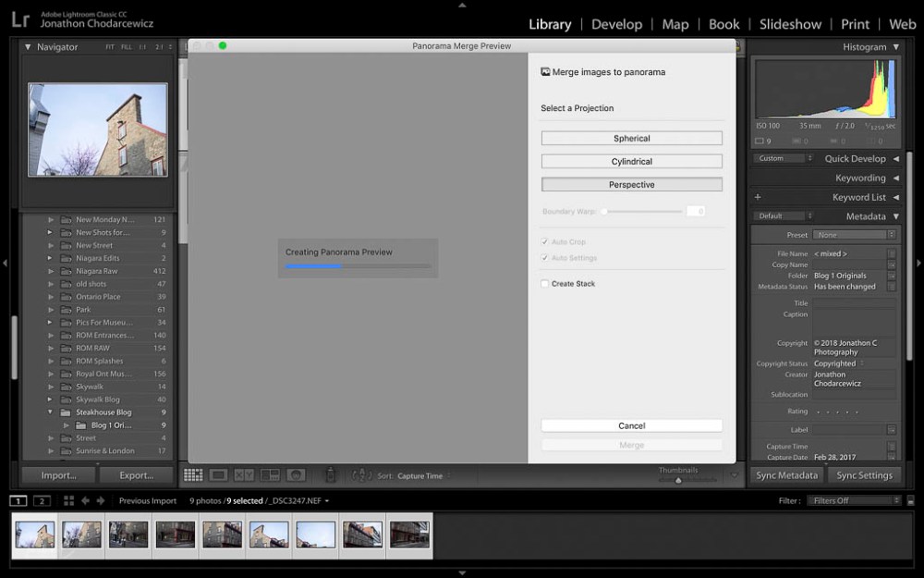924x578 pixels.
Task: Enable the Create Stack checkbox
Action: [x=545, y=284]
